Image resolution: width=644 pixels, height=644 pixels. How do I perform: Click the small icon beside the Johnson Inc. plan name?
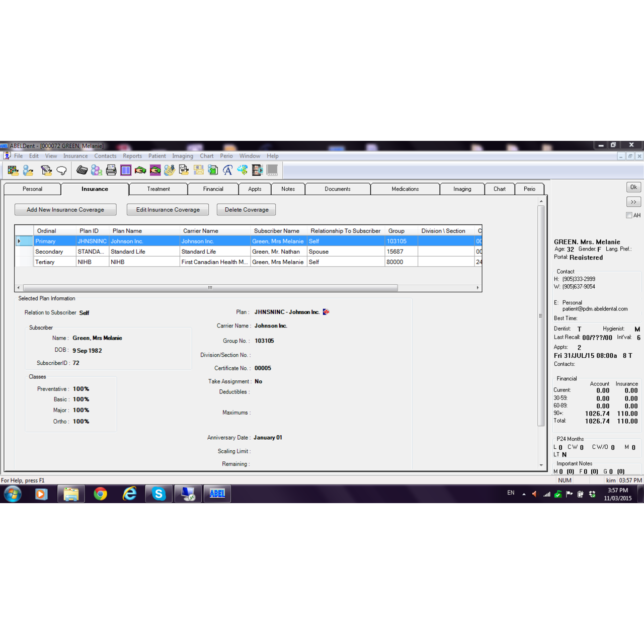(326, 312)
